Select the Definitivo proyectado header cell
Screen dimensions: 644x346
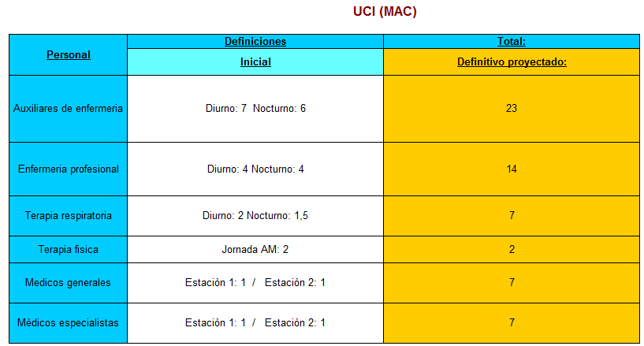click(x=511, y=61)
